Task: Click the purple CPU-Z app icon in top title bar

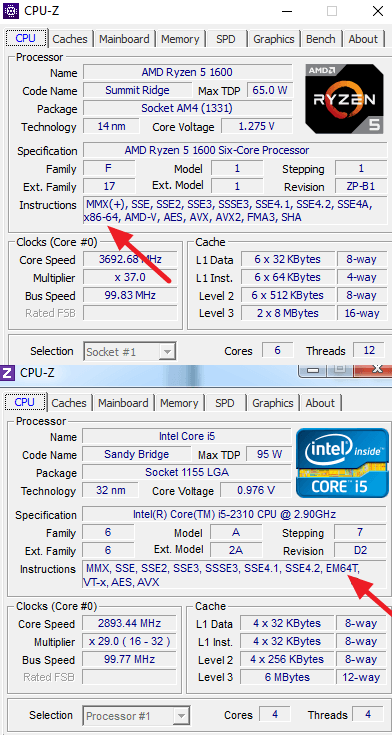Action: click(11, 10)
